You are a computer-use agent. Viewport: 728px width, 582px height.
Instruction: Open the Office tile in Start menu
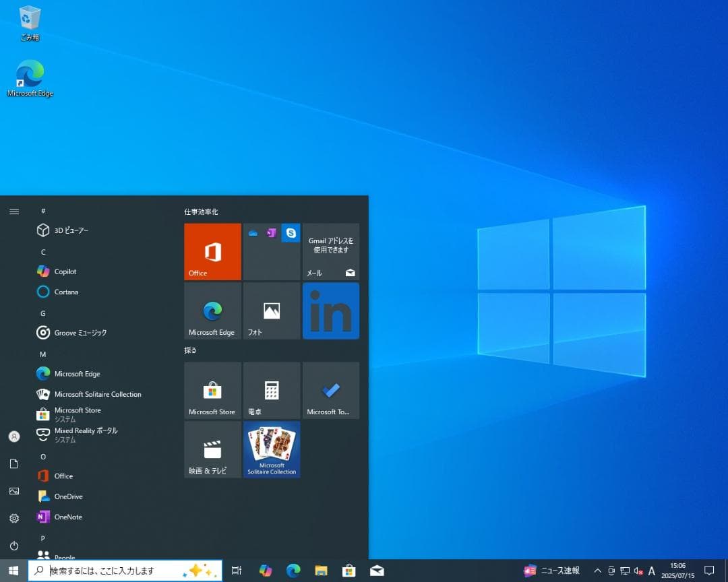point(212,251)
